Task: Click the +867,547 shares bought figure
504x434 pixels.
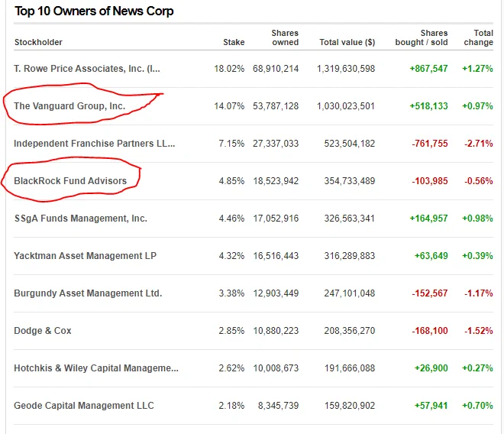Action: point(428,69)
